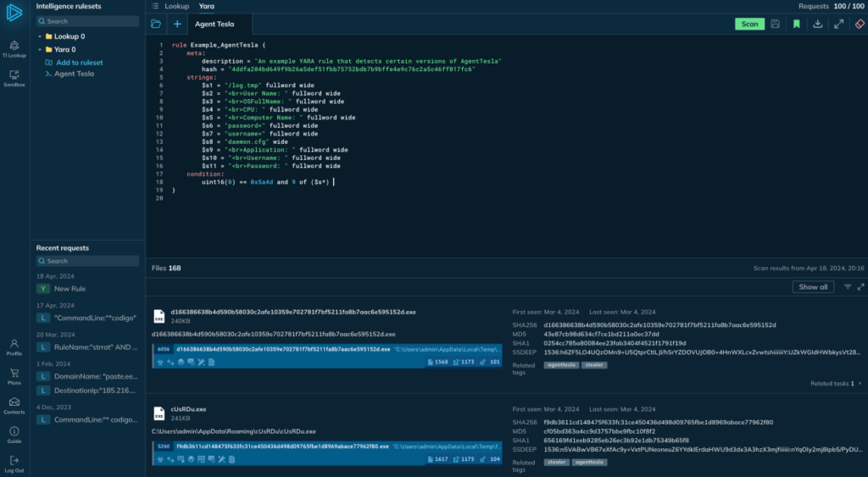Open the Sandbox sidebar icon
Image resolution: width=868 pixels, height=477 pixels.
(14, 77)
